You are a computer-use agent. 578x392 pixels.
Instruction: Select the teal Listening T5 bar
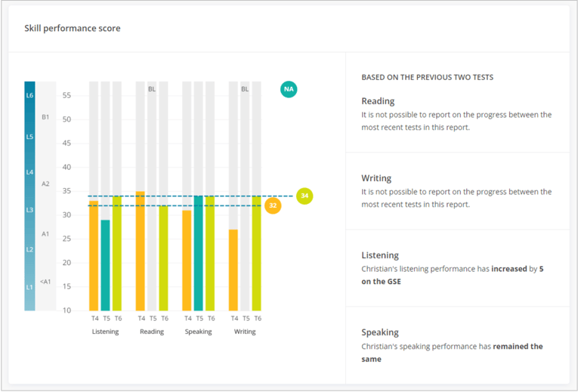(105, 265)
